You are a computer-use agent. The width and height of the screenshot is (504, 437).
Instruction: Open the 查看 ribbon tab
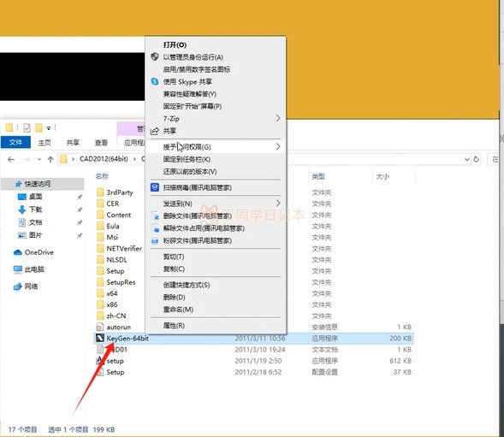[x=101, y=142]
